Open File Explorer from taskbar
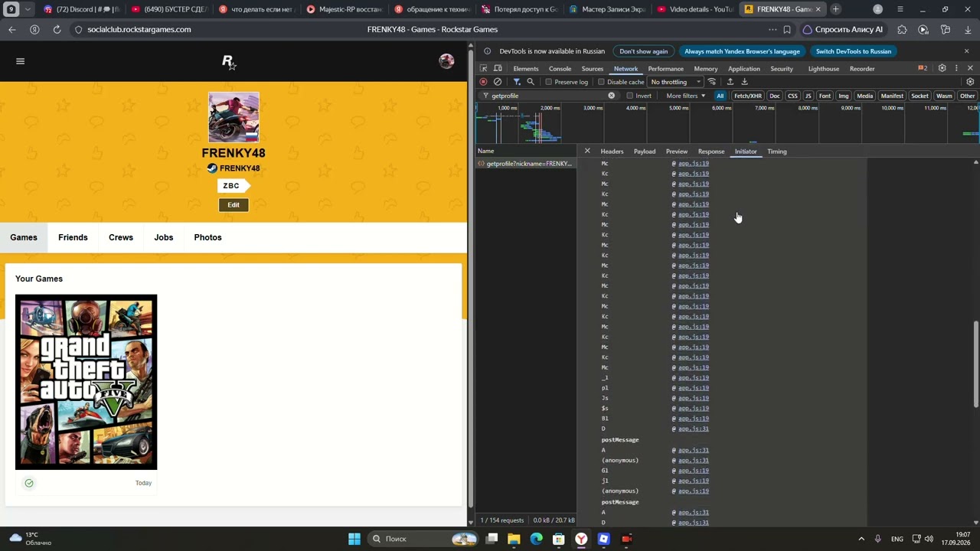The width and height of the screenshot is (980, 551). tap(514, 539)
